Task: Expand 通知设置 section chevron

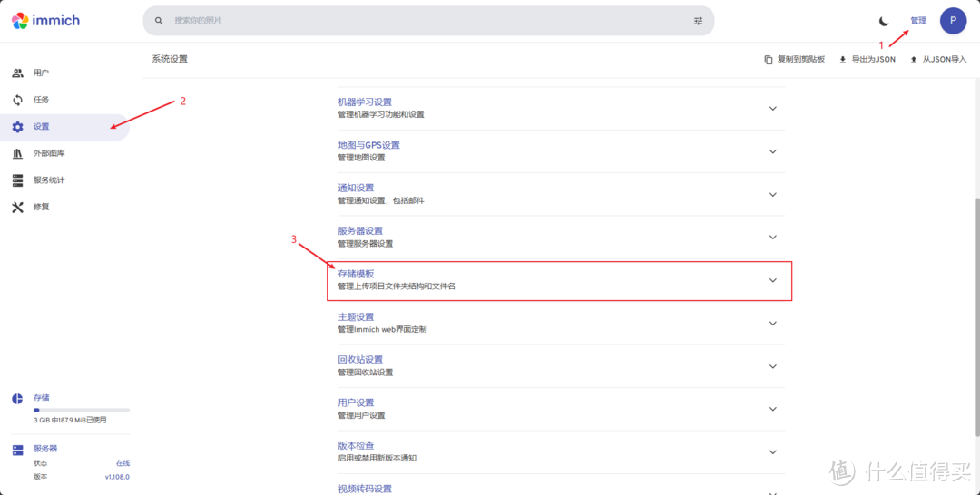Action: coord(772,194)
